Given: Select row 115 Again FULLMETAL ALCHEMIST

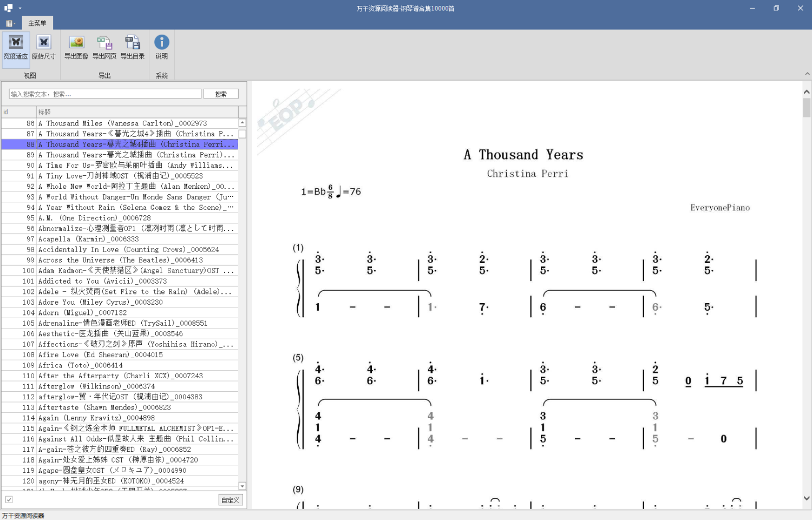Looking at the screenshot, I should pyautogui.click(x=120, y=429).
